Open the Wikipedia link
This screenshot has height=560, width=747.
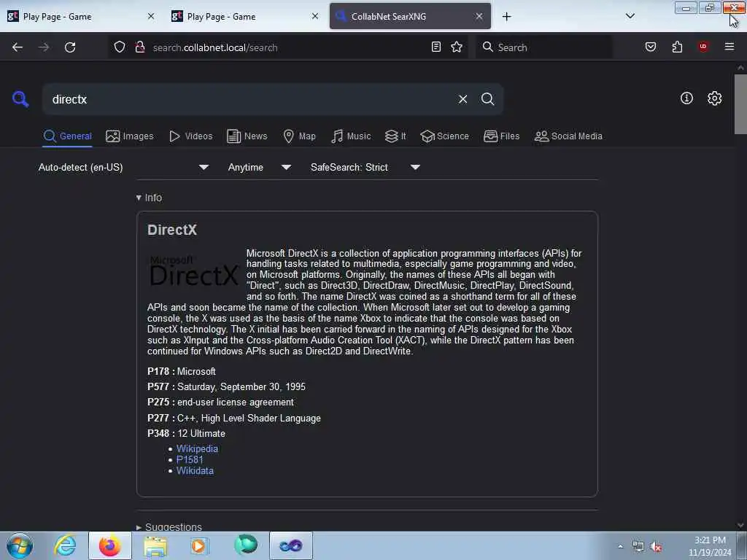[197, 448]
